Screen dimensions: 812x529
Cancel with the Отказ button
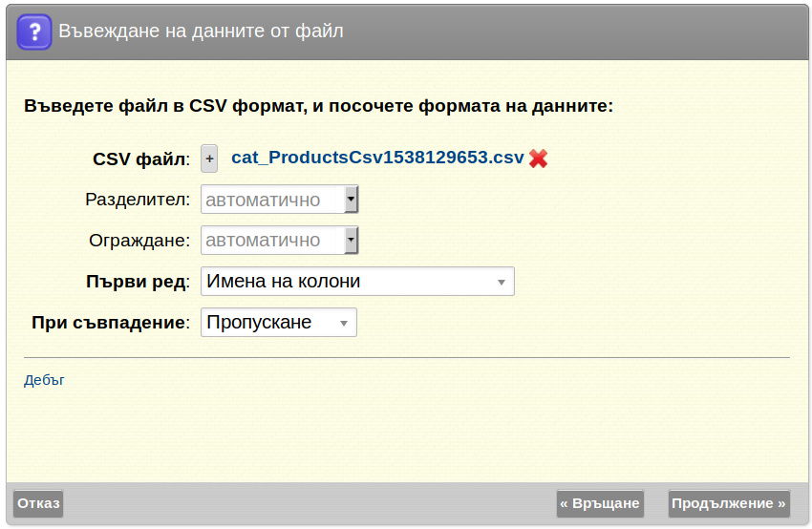point(38,503)
